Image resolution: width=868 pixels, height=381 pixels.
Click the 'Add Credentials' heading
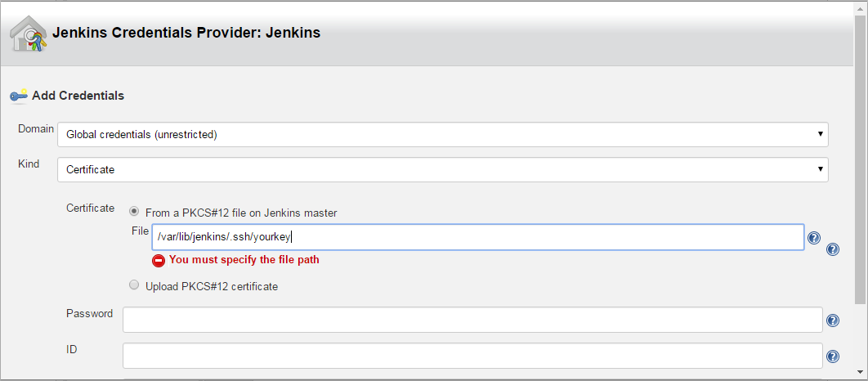click(78, 96)
